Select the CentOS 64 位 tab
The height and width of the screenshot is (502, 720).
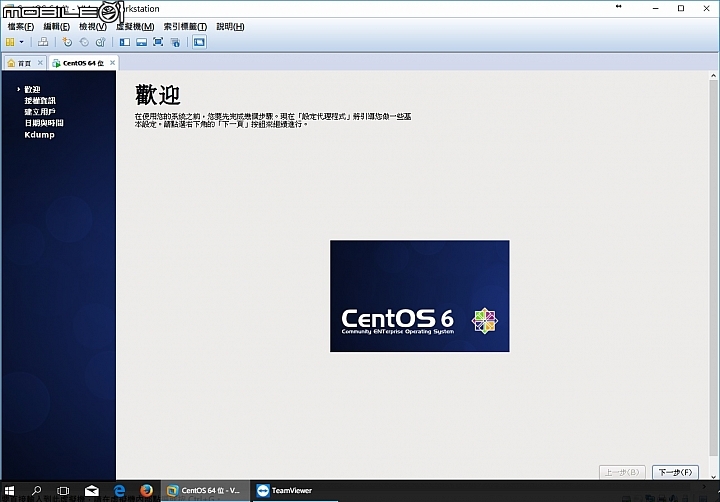click(x=83, y=63)
